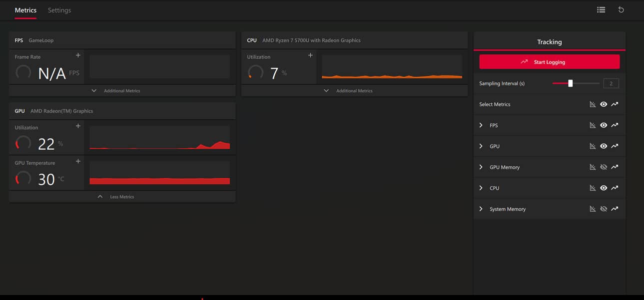Click the logging trend icon in System Memory row
This screenshot has height=300, width=644.
tap(615, 209)
